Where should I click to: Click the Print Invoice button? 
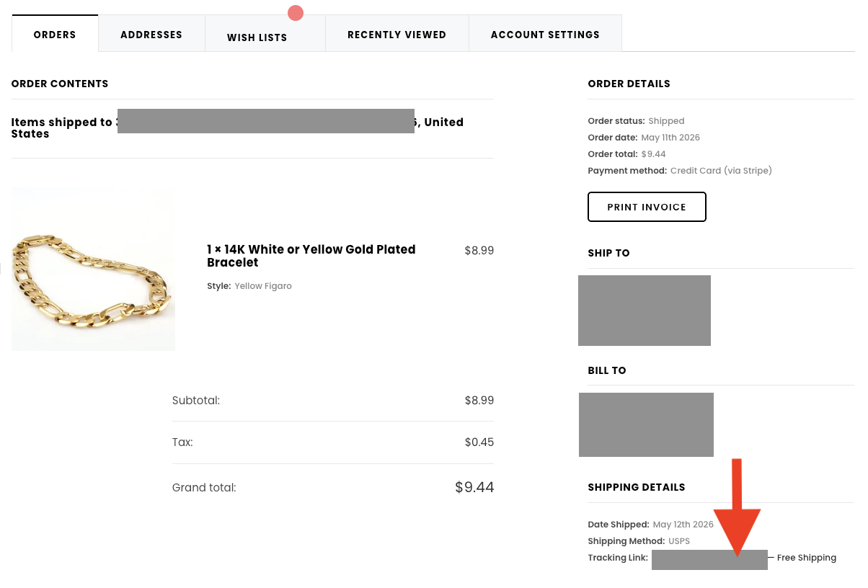pos(647,207)
